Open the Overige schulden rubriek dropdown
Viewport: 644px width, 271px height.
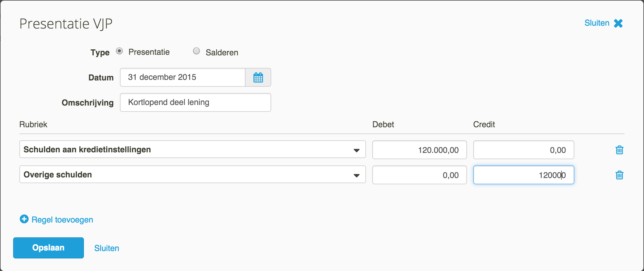[x=192, y=174]
